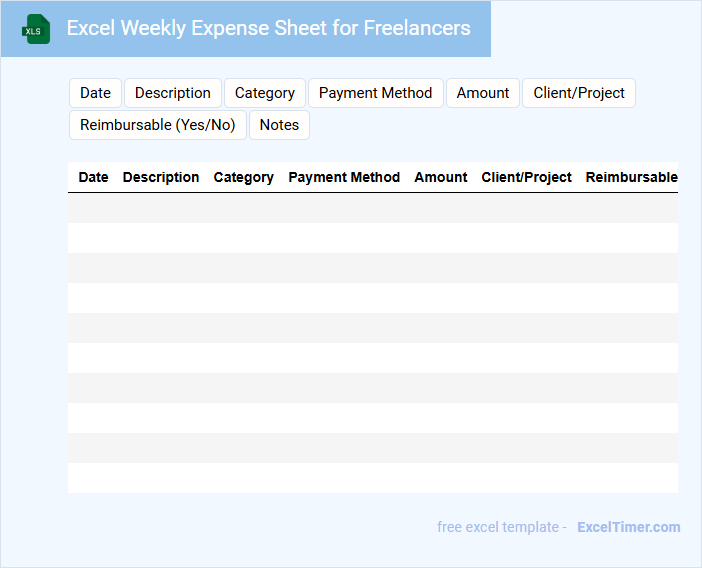Select the Reimbursable (Yes/No) tag
This screenshot has height=568, width=702.
coord(158,125)
